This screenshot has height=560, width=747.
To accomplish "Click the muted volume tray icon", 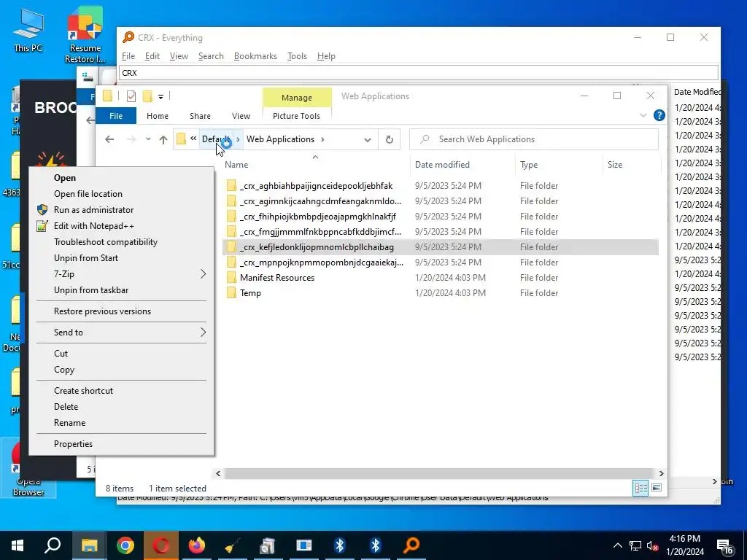I will [653, 546].
